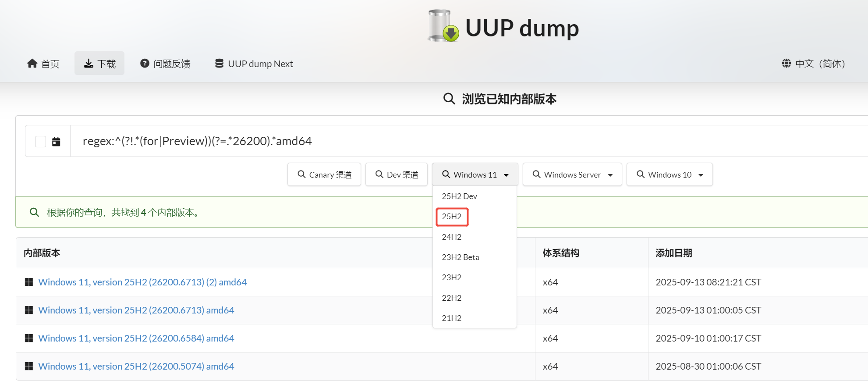Open the 下载 navigation tab
Screen dimensions: 868x388
pos(99,64)
